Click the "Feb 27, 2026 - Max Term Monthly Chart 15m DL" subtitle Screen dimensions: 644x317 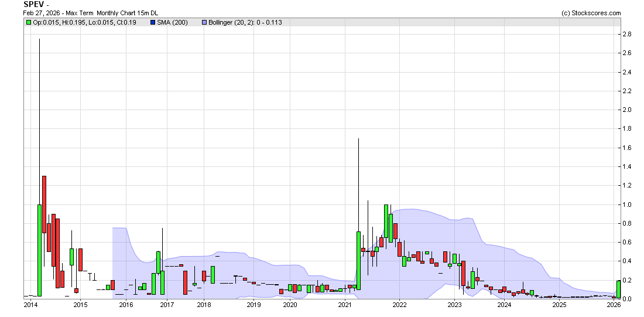click(91, 13)
